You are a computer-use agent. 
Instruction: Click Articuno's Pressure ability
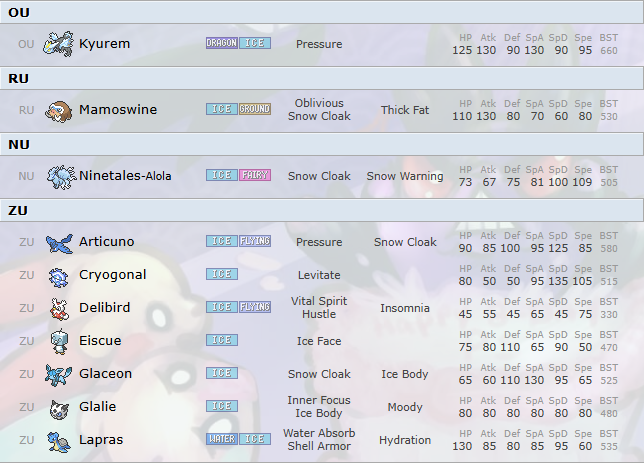319,242
